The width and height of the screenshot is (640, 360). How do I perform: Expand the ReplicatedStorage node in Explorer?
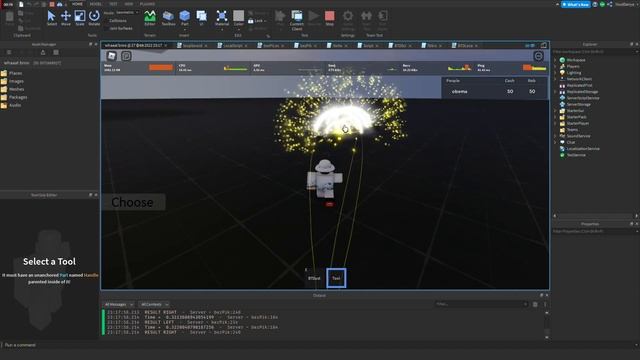coord(555,92)
